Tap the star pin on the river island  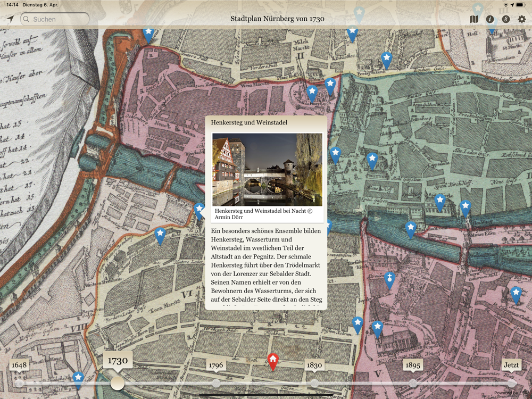pos(411,230)
